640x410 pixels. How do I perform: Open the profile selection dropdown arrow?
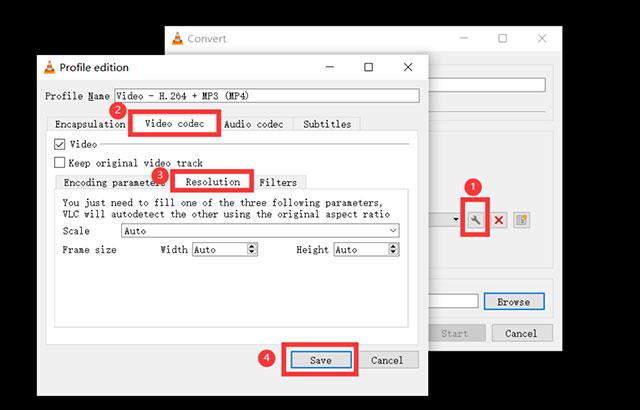pyautogui.click(x=456, y=220)
